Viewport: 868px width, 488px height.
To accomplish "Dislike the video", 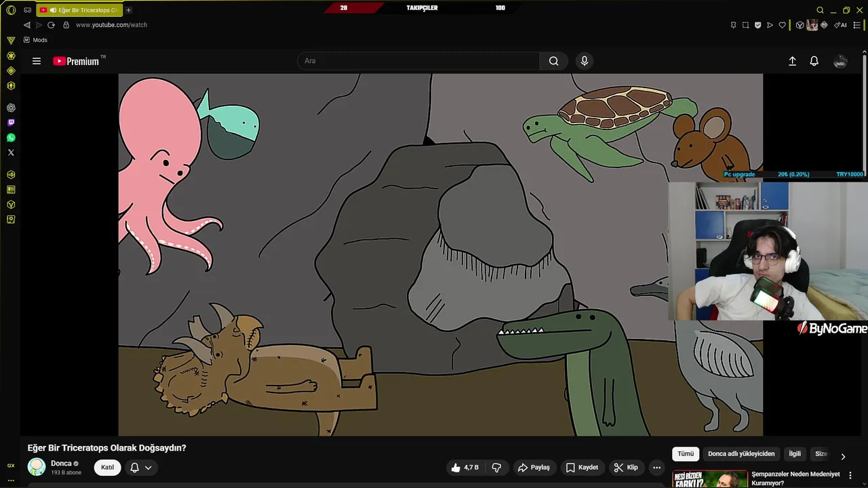I will tap(496, 467).
